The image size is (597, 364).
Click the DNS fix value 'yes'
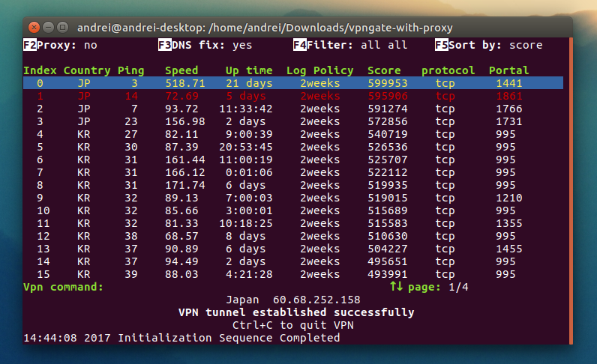tap(242, 45)
